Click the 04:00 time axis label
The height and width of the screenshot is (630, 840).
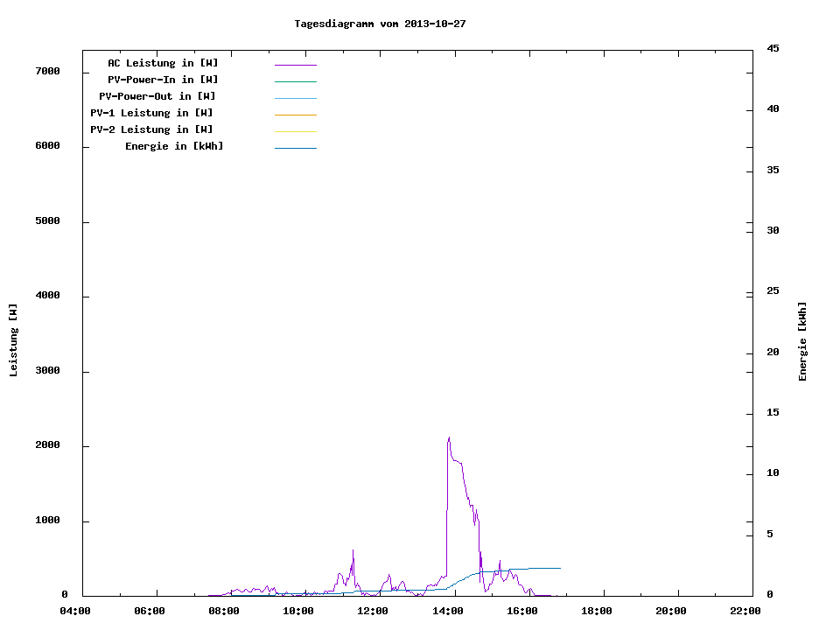[75, 611]
